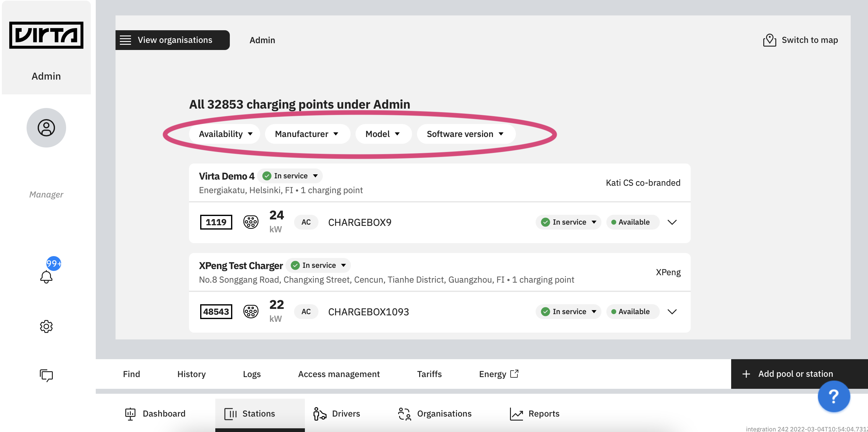Image resolution: width=868 pixels, height=432 pixels.
Task: Click Available status of CHARGEBOX1093
Action: [x=633, y=312]
